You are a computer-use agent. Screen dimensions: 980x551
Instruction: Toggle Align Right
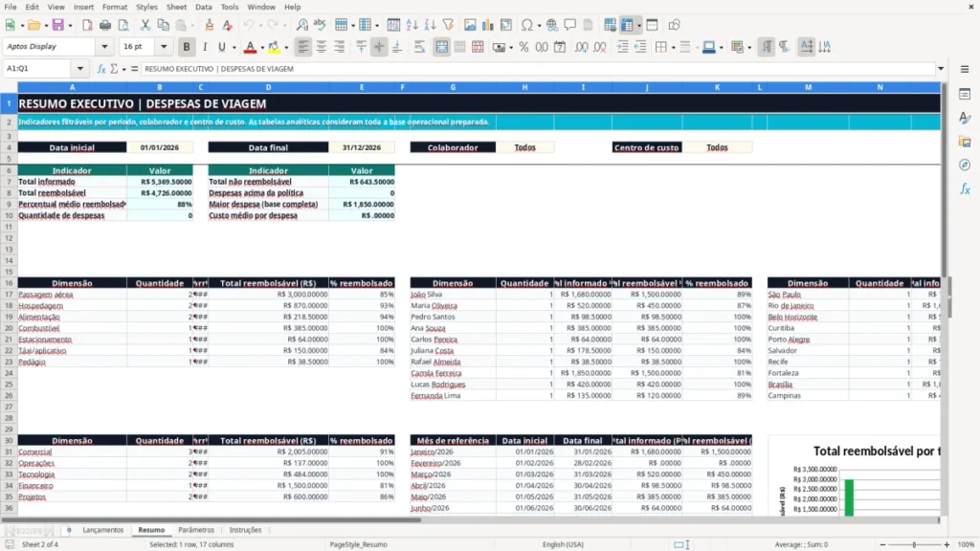(x=340, y=47)
